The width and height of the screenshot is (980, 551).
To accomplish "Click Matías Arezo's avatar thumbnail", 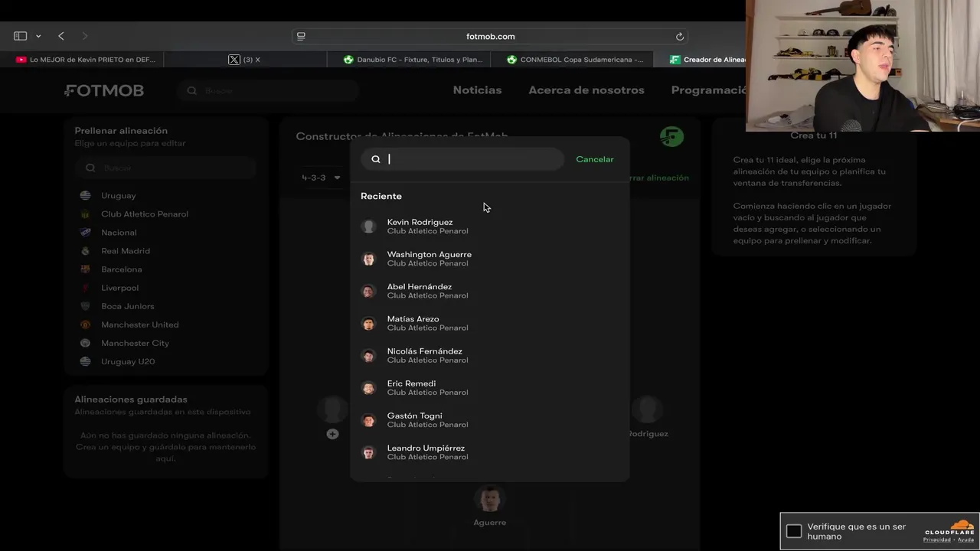I will pyautogui.click(x=369, y=323).
